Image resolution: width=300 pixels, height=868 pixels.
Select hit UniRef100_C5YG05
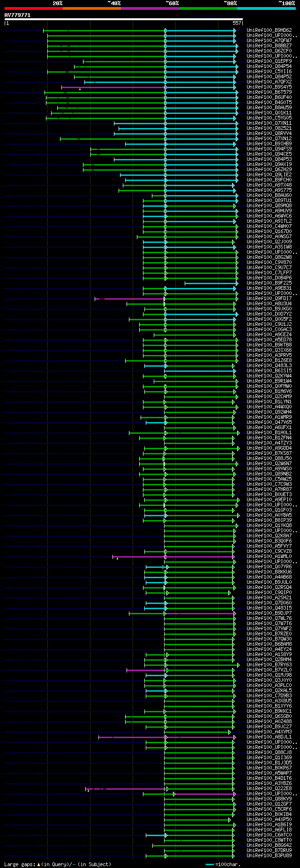(269, 118)
